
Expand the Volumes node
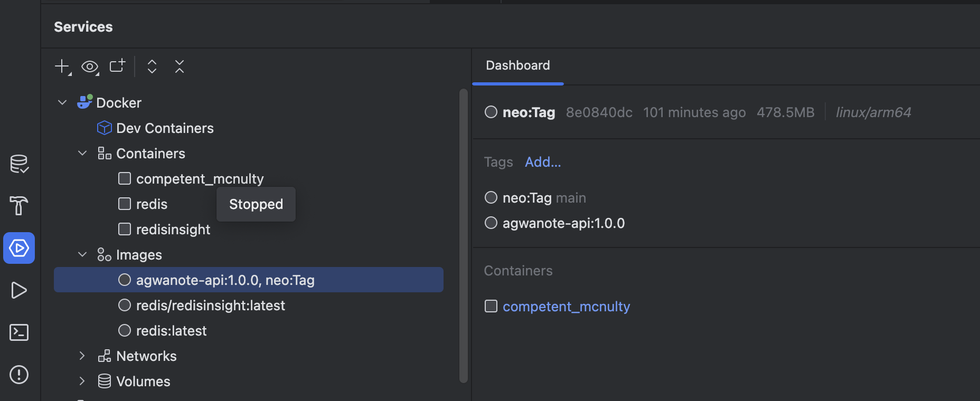point(82,381)
